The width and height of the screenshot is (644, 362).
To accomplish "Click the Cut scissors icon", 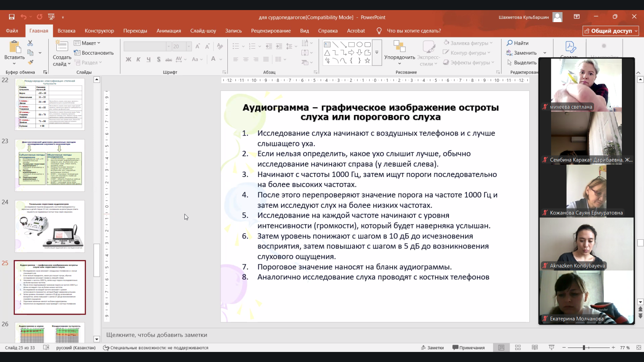I will point(30,43).
